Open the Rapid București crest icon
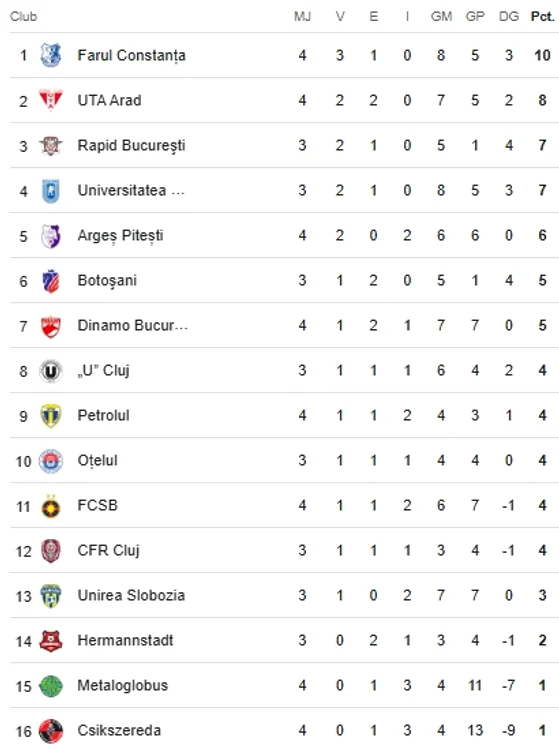This screenshot has width=559, height=750. point(51,145)
